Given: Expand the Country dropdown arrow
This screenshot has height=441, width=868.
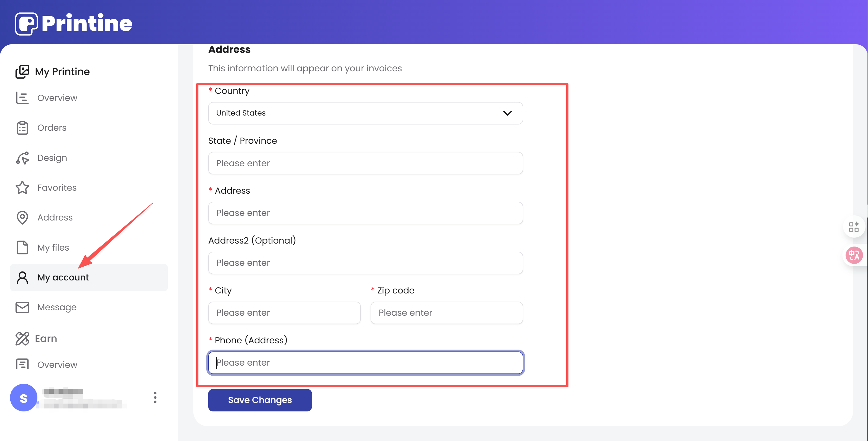Looking at the screenshot, I should tap(507, 113).
